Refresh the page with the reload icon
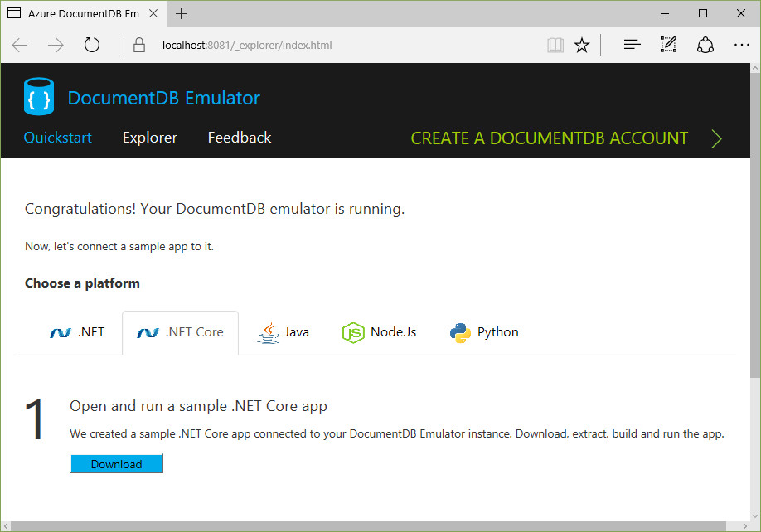The height and width of the screenshot is (532, 761). click(x=92, y=45)
